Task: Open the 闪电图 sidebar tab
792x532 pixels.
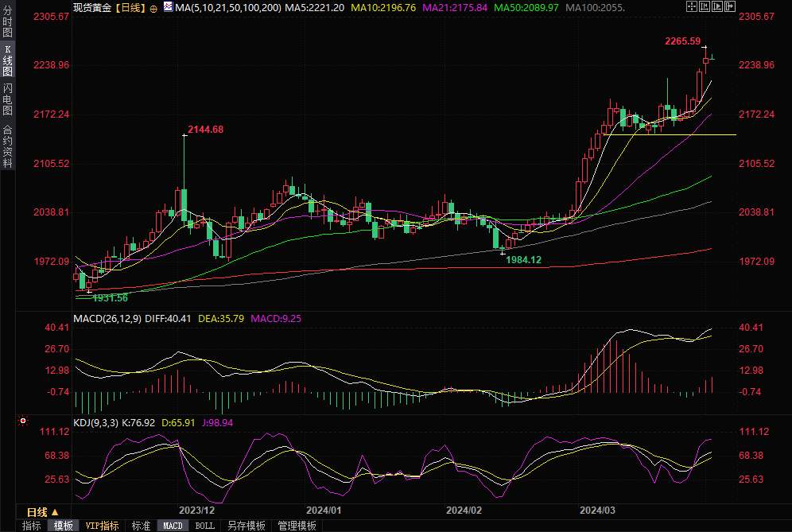Action: click(x=8, y=99)
